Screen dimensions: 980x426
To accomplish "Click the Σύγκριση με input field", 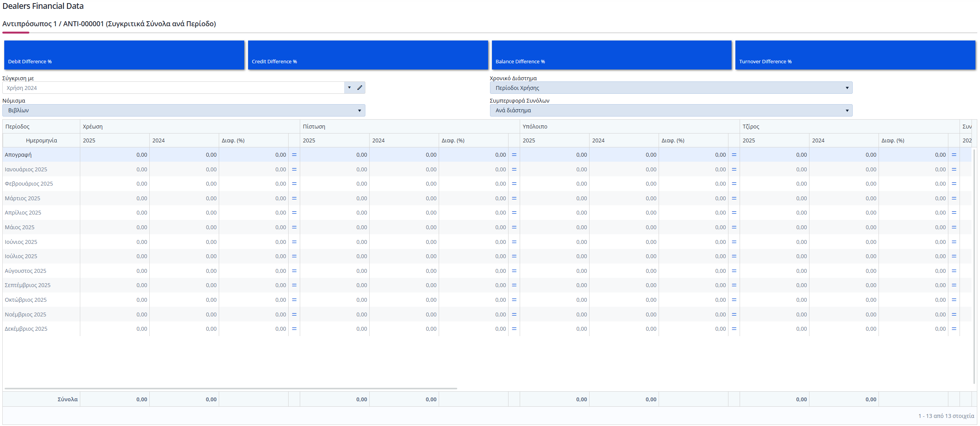I will click(174, 88).
